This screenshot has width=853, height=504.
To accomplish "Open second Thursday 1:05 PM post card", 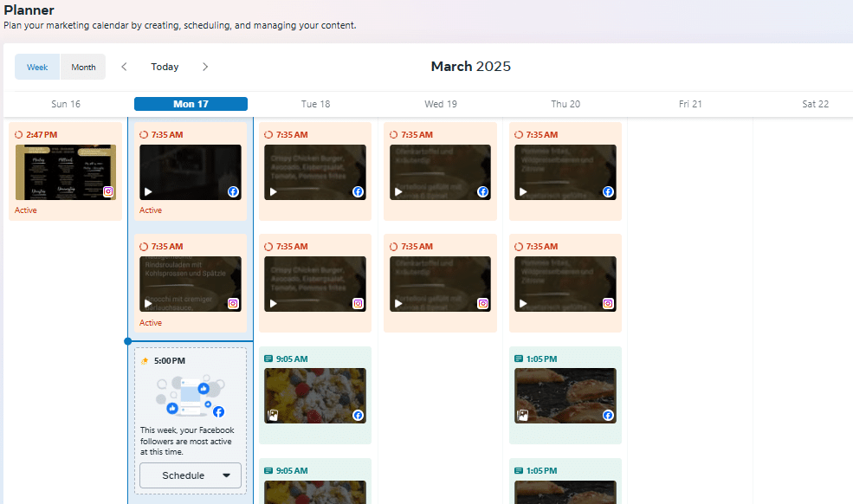I will (x=565, y=481).
